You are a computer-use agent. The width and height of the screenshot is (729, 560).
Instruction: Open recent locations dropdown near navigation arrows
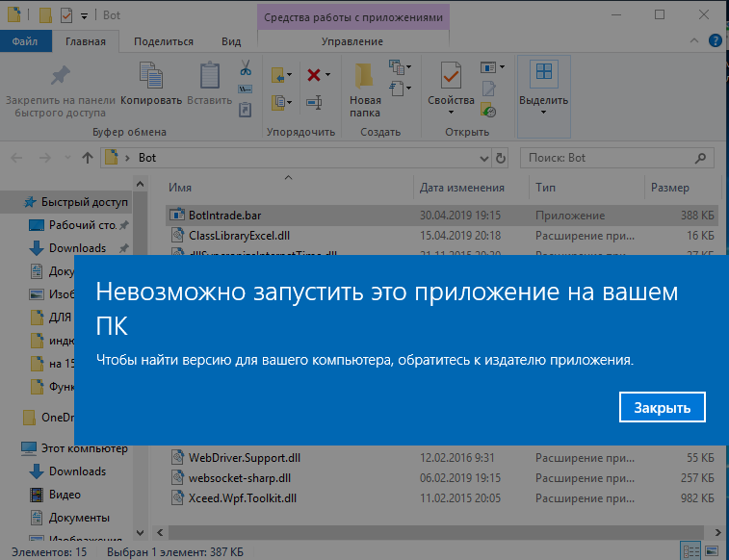pyautogui.click(x=67, y=158)
